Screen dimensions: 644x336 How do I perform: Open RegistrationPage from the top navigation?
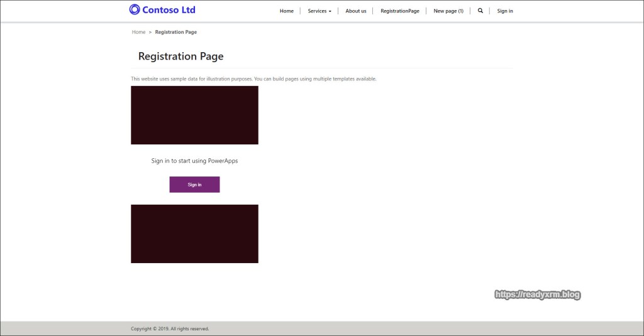point(399,11)
